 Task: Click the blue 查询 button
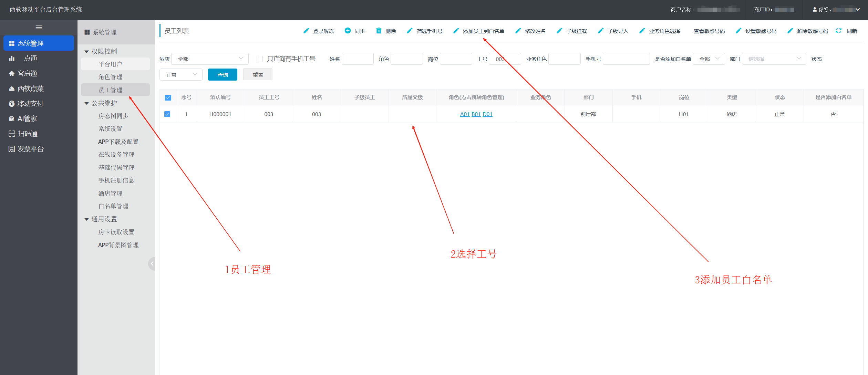[x=223, y=75]
